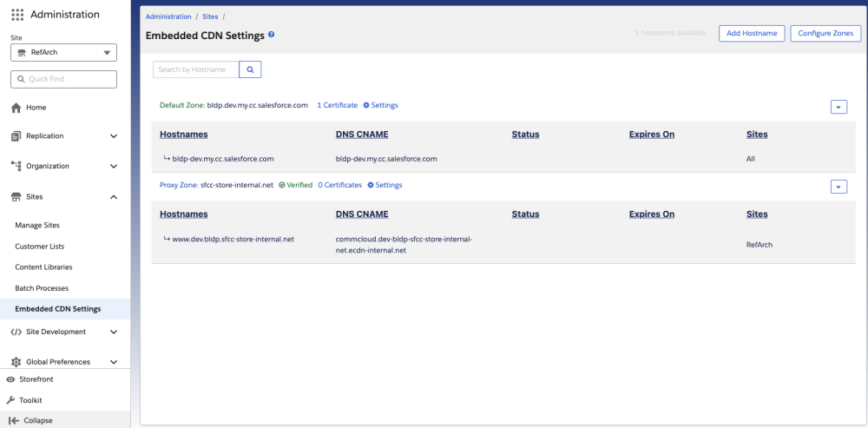Collapse the Sites menu chevron
The height and width of the screenshot is (428, 868).
(x=114, y=197)
